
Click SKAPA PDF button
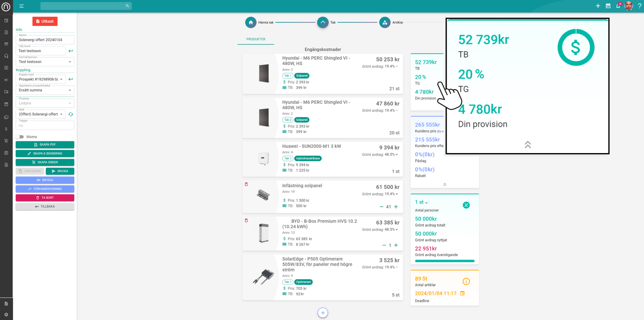pyautogui.click(x=45, y=144)
